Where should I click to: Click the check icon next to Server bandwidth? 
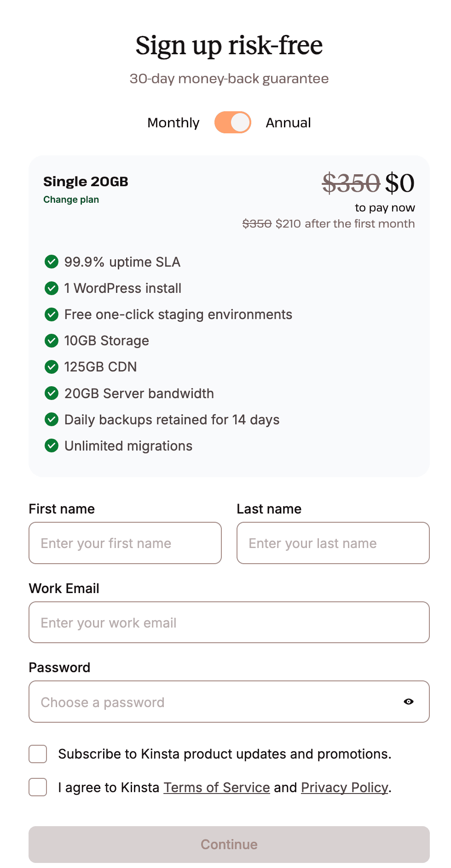click(52, 393)
